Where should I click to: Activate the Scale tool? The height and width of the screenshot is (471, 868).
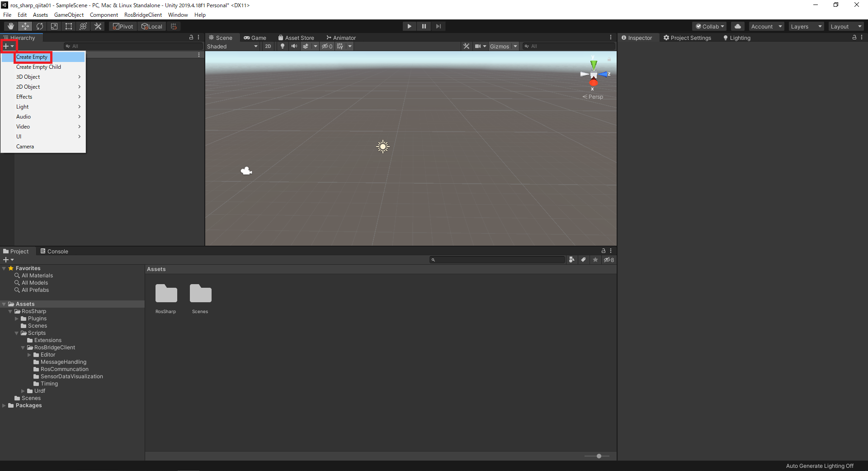pyautogui.click(x=54, y=26)
